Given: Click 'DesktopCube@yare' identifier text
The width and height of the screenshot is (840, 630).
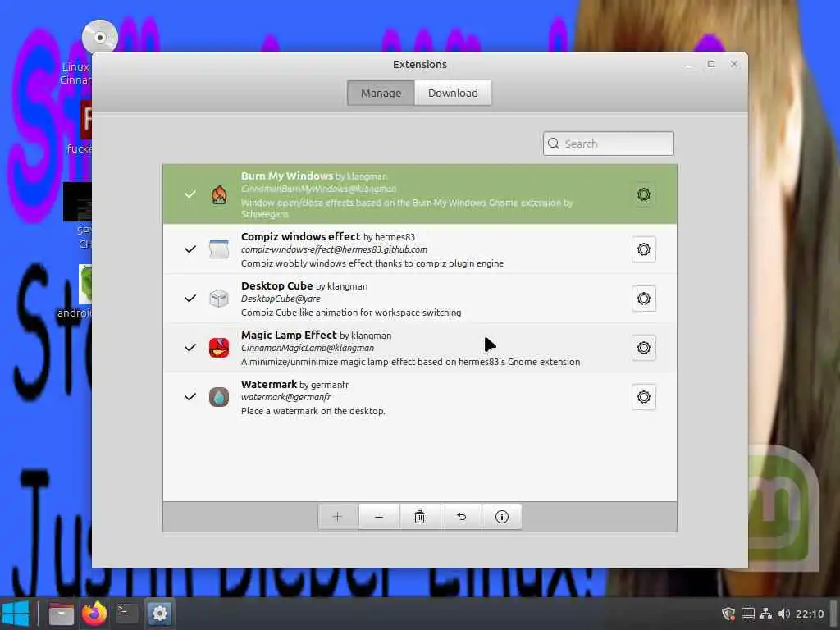Looking at the screenshot, I should [x=281, y=299].
